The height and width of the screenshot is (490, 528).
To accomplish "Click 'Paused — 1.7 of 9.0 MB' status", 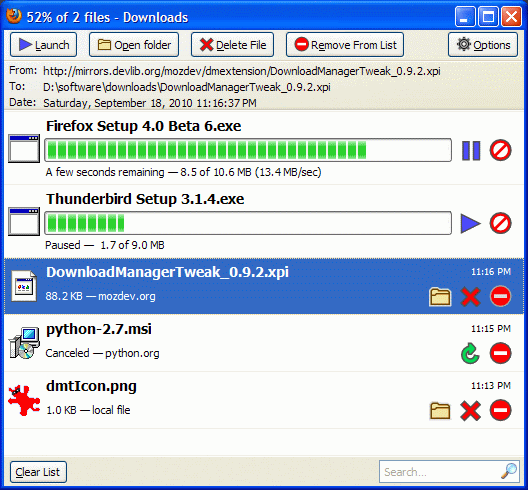I will point(105,245).
